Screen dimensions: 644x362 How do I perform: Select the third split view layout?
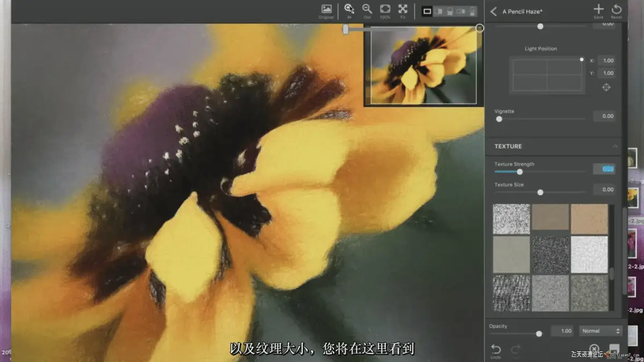[x=449, y=11]
